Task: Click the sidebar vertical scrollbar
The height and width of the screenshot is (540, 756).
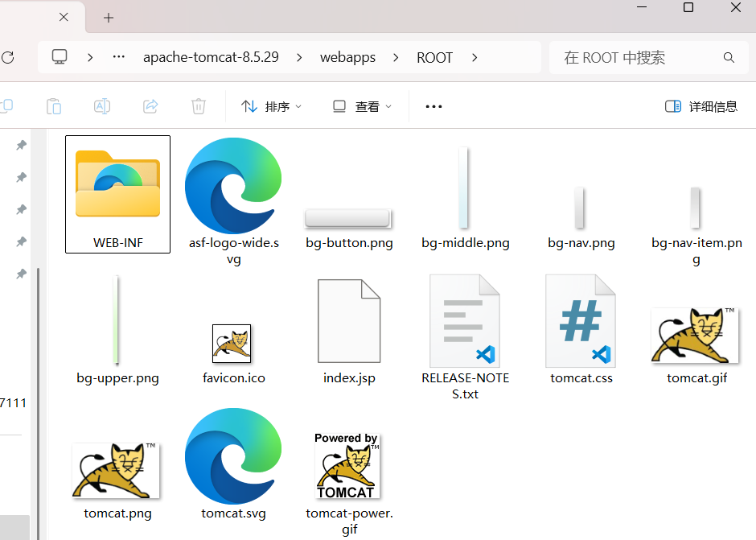Action: (x=39, y=403)
